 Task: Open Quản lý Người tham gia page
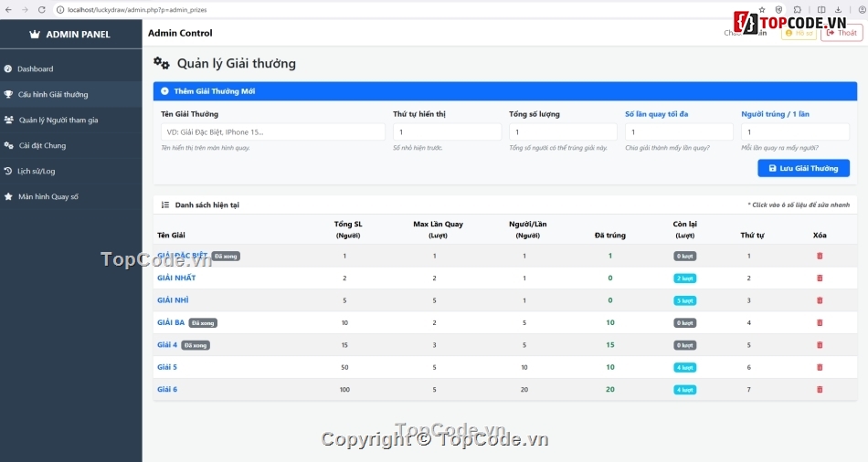click(x=58, y=120)
